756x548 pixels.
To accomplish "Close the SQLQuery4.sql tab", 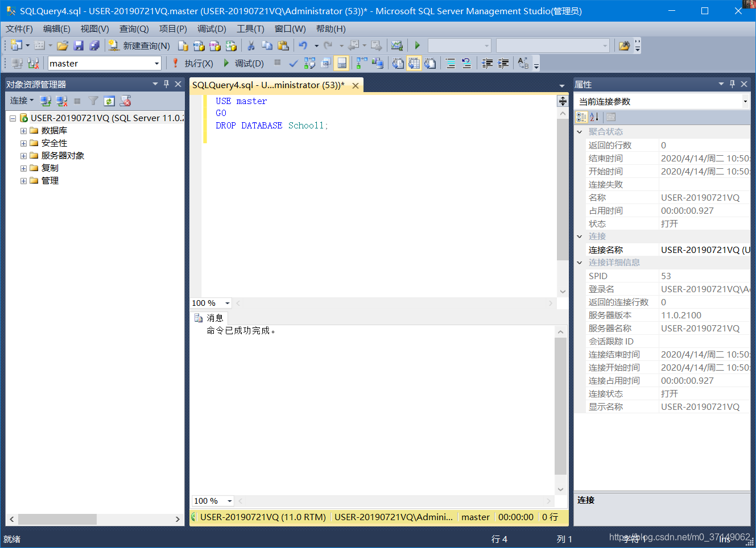I will 356,85.
